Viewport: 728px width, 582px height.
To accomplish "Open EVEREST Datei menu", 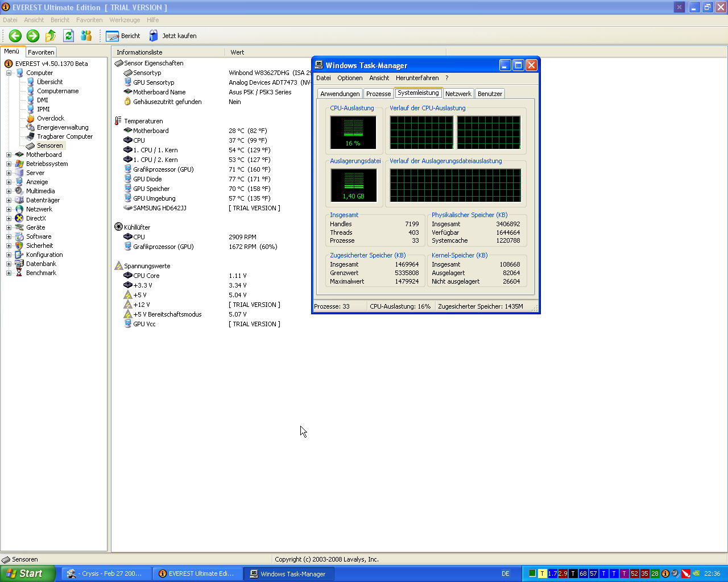I will 10,20.
